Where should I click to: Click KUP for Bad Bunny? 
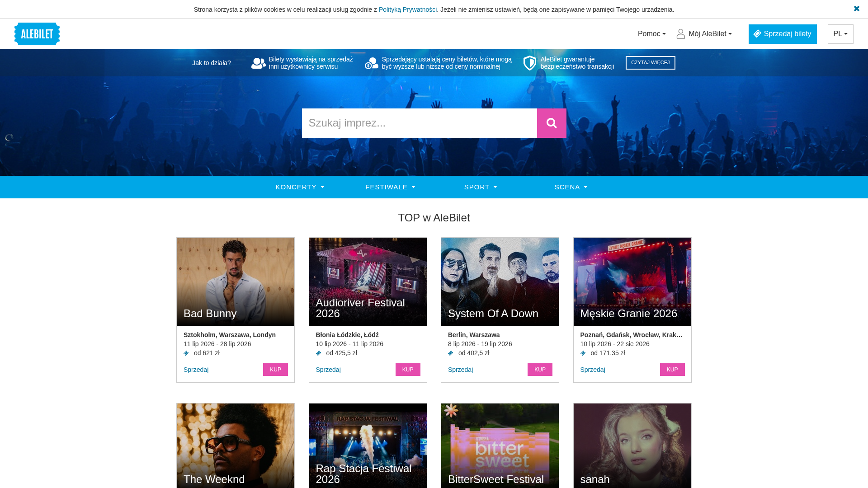(x=275, y=370)
